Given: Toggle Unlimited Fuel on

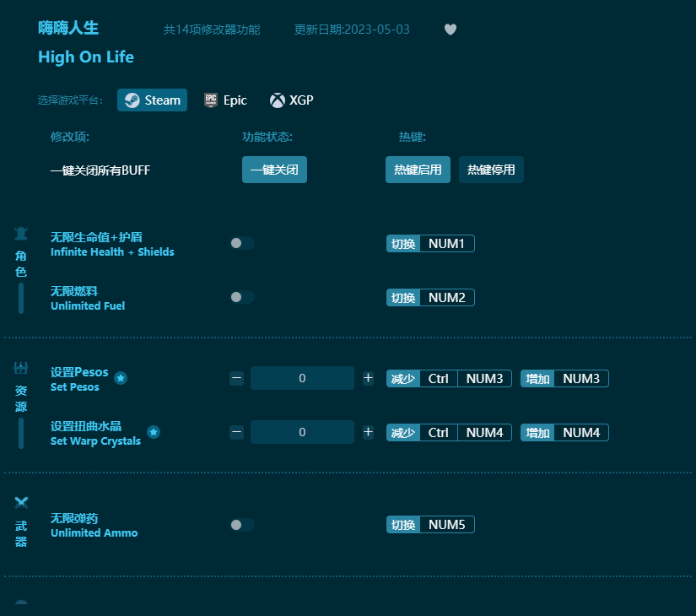Looking at the screenshot, I should [241, 297].
